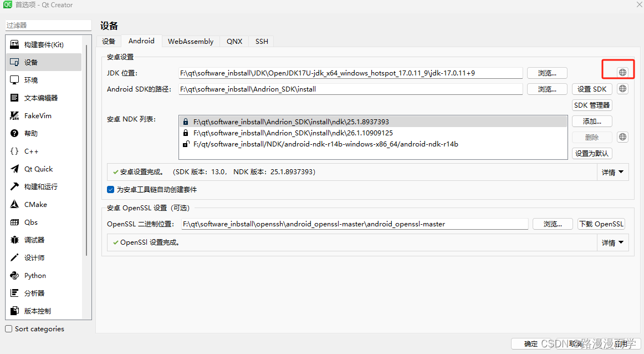This screenshot has height=354, width=644.
Task: Switch to the Android tab
Action: click(141, 41)
